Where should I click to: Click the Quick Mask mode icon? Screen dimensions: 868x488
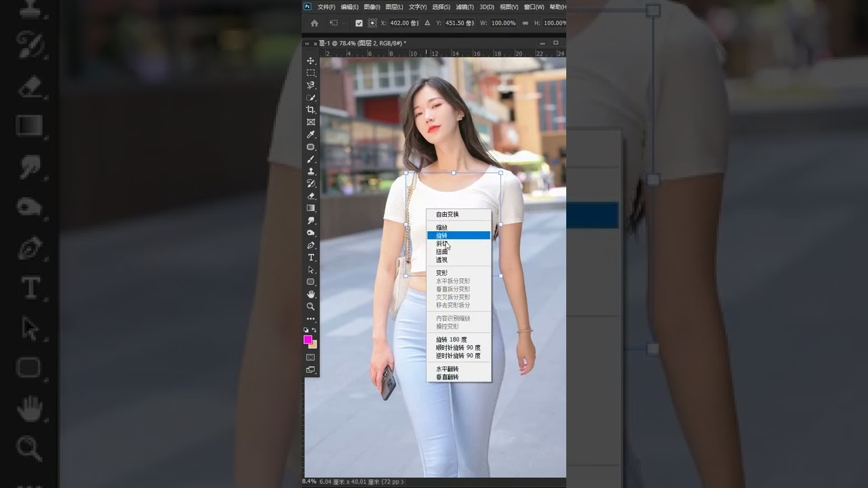311,357
